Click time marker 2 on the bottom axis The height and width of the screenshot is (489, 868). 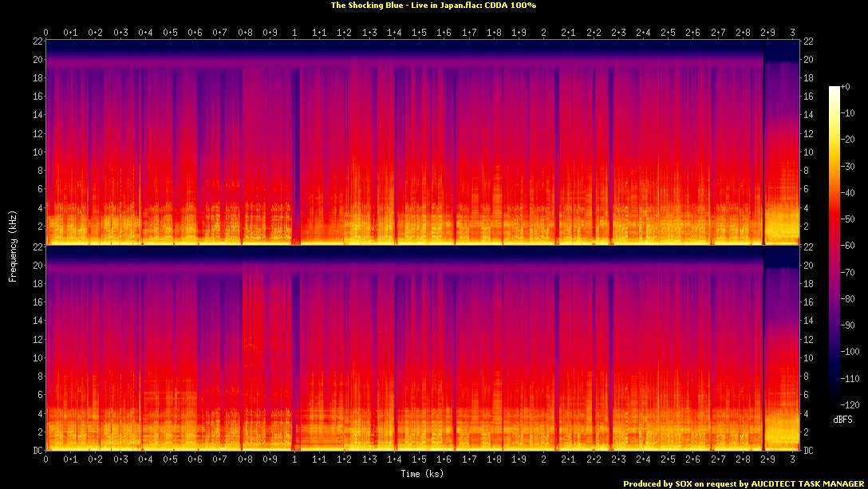point(543,460)
